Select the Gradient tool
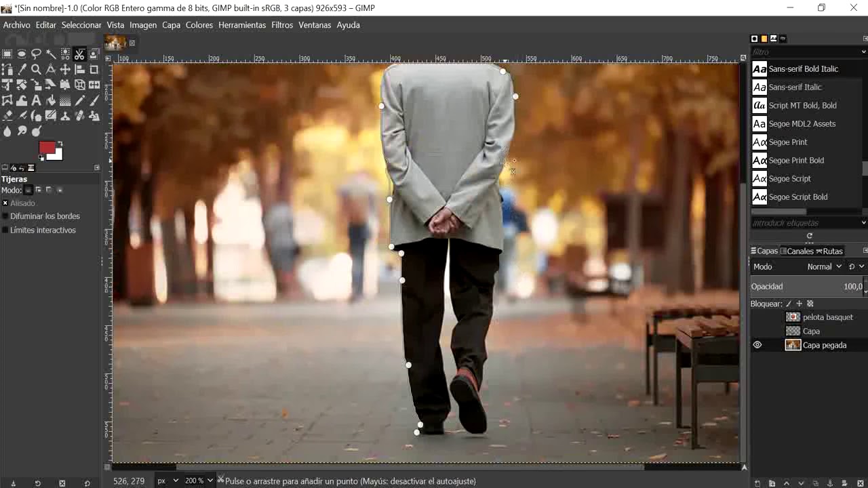Screen dimensions: 868x488 tap(65, 100)
